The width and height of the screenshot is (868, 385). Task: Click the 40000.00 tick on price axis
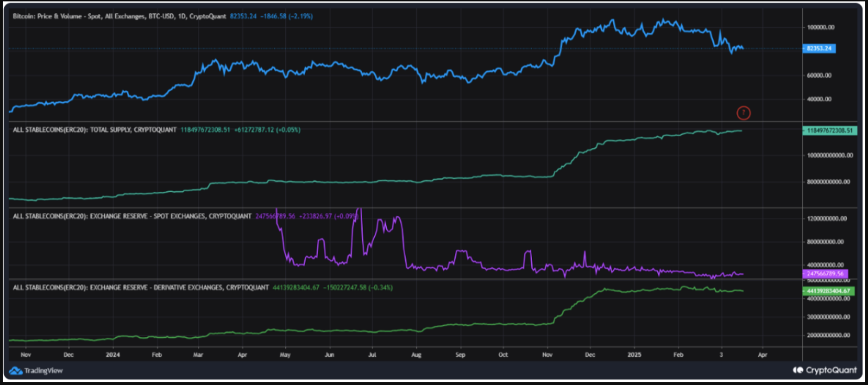click(x=820, y=99)
